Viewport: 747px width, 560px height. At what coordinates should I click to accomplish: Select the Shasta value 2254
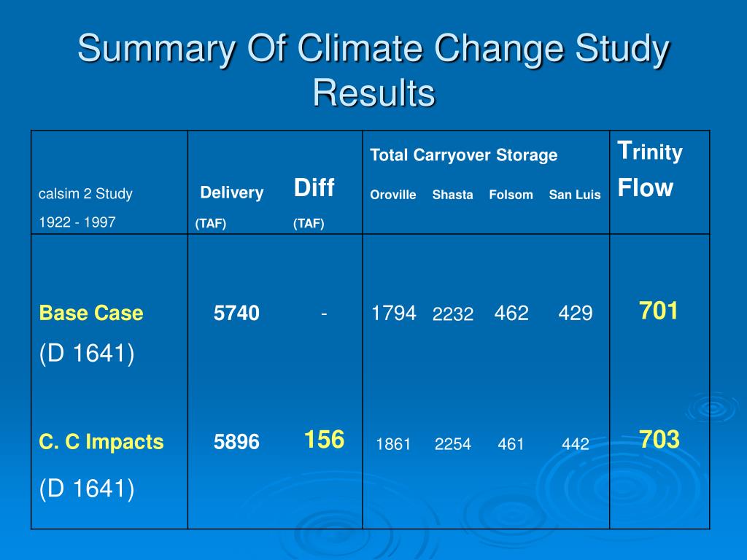point(452,444)
